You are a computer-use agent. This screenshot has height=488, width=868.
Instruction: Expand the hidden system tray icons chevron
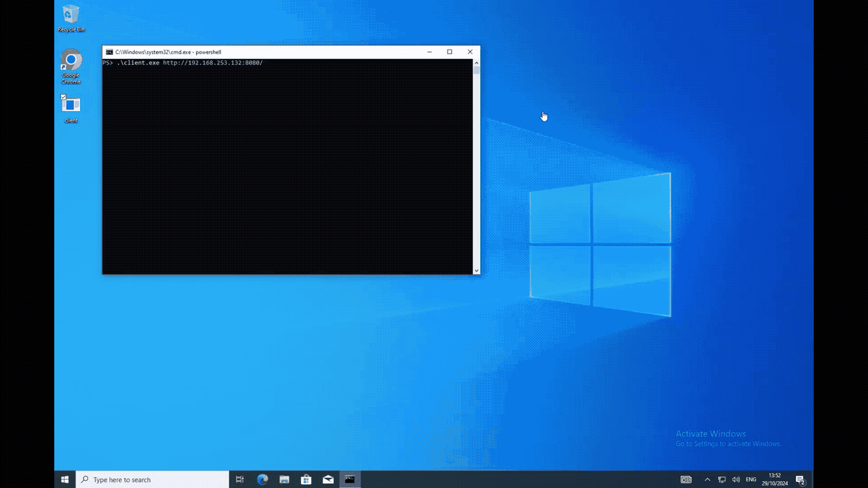tap(707, 479)
